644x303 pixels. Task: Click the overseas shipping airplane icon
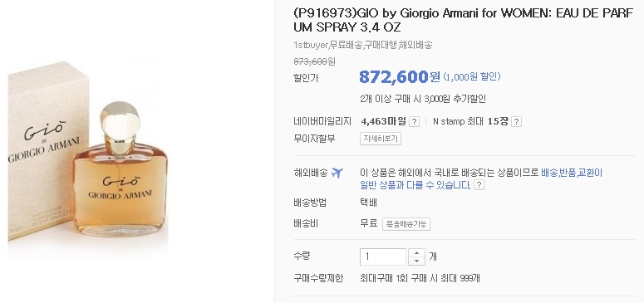[x=337, y=173]
